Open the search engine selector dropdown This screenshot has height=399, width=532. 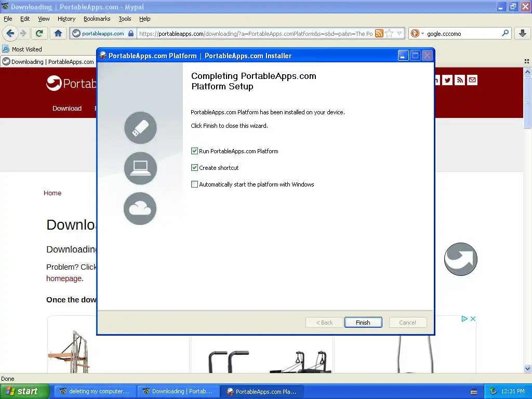point(417,33)
